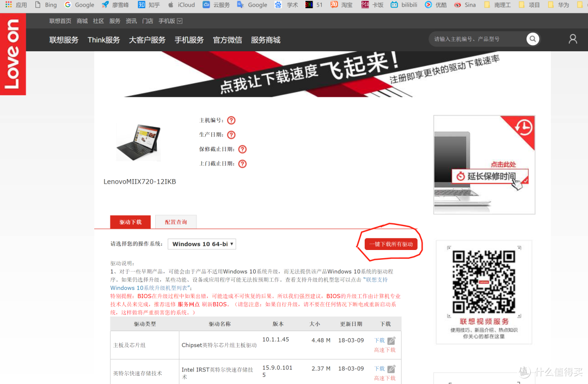Open the Think服务 menu

103,40
